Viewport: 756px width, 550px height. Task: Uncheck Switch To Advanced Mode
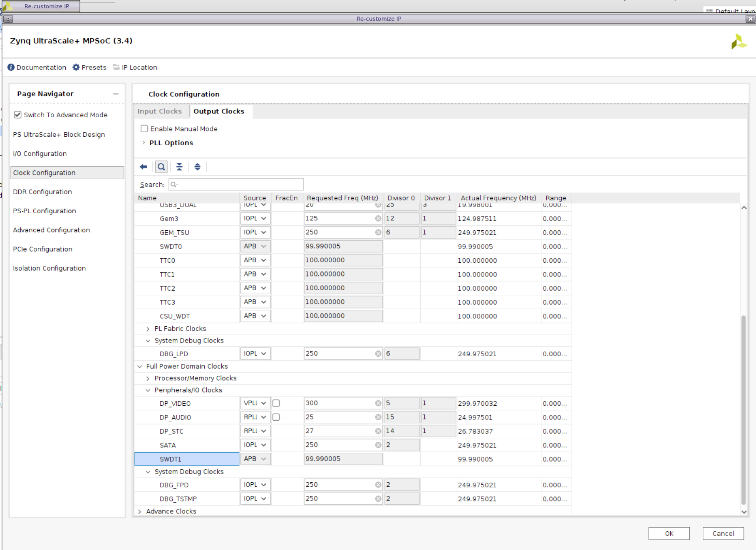click(18, 115)
